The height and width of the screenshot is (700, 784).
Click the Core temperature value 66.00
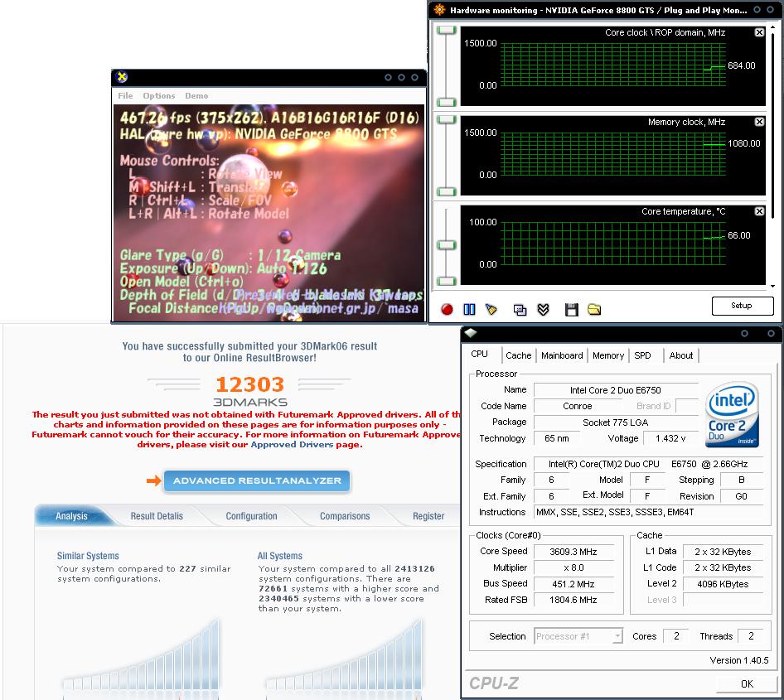[739, 235]
